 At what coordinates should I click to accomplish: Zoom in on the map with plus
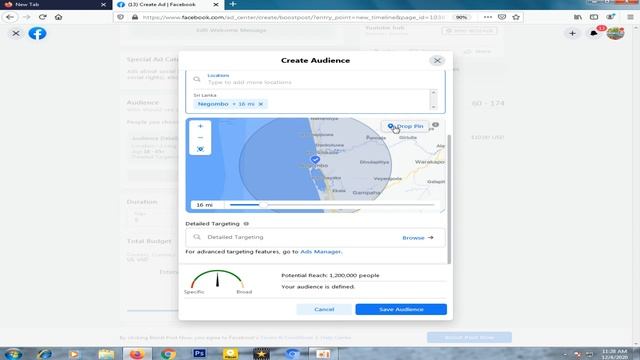click(200, 126)
